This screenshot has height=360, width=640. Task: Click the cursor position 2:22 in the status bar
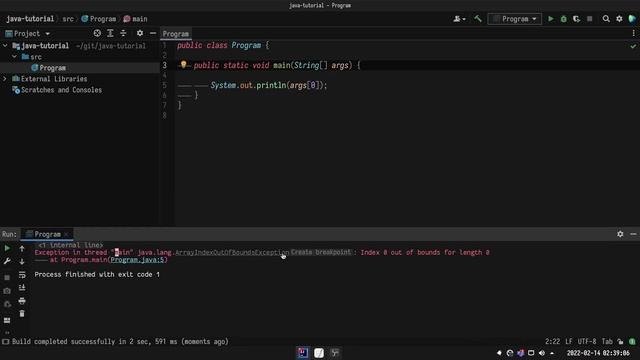[552, 342]
